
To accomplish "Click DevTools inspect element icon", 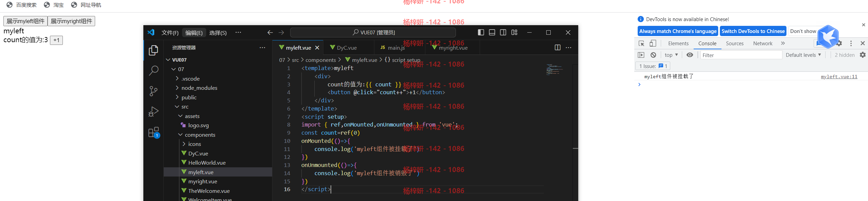I will pyautogui.click(x=641, y=43).
